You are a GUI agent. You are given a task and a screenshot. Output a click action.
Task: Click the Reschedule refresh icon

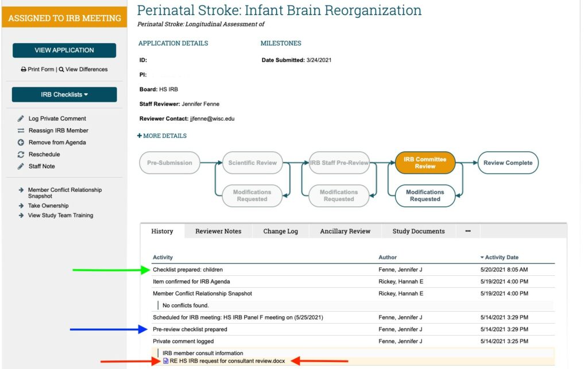point(21,155)
